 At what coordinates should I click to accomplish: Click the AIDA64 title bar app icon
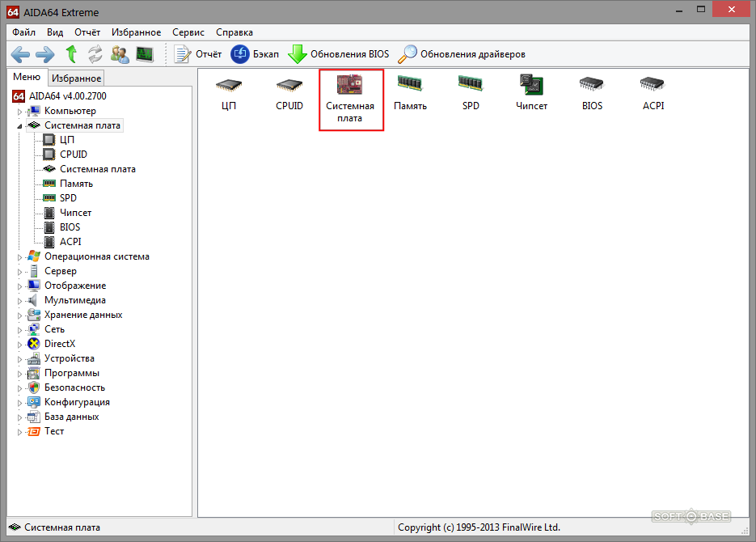pyautogui.click(x=13, y=12)
